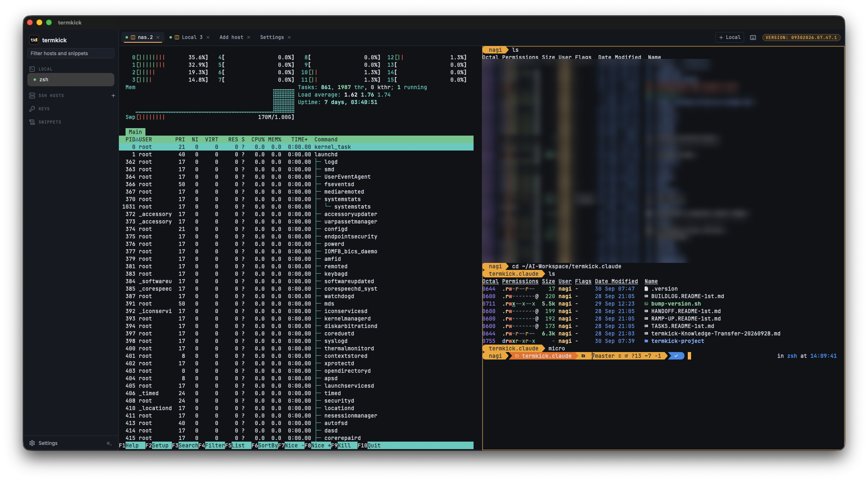Select the kernel_task process row
Image resolution: width=868 pixels, height=481 pixels.
point(296,147)
